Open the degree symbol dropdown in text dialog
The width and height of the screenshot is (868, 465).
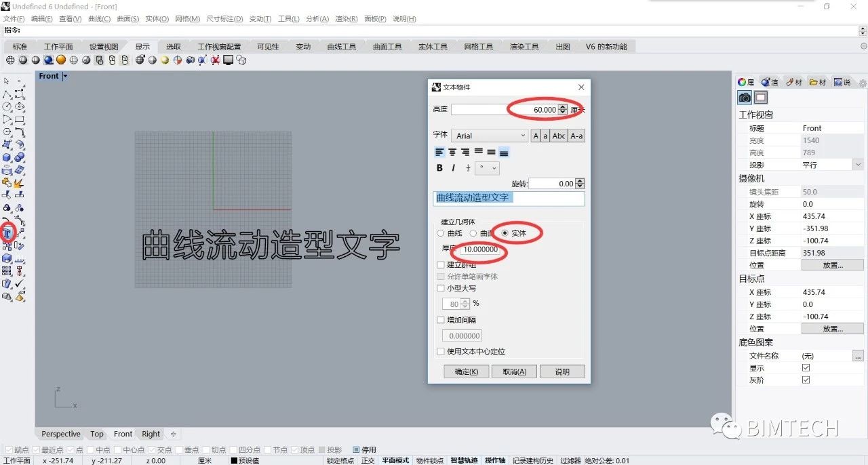pyautogui.click(x=488, y=168)
